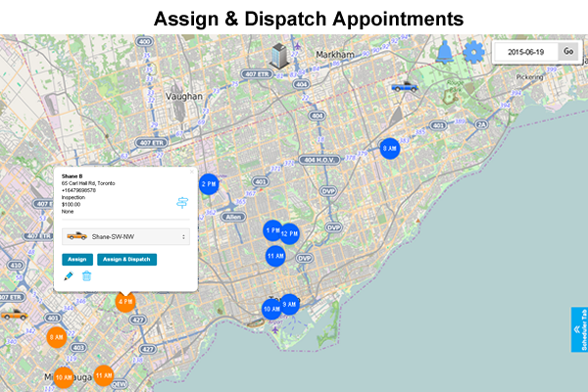Edit the appointment with the pencil icon
Image resolution: width=588 pixels, height=392 pixels.
69,276
